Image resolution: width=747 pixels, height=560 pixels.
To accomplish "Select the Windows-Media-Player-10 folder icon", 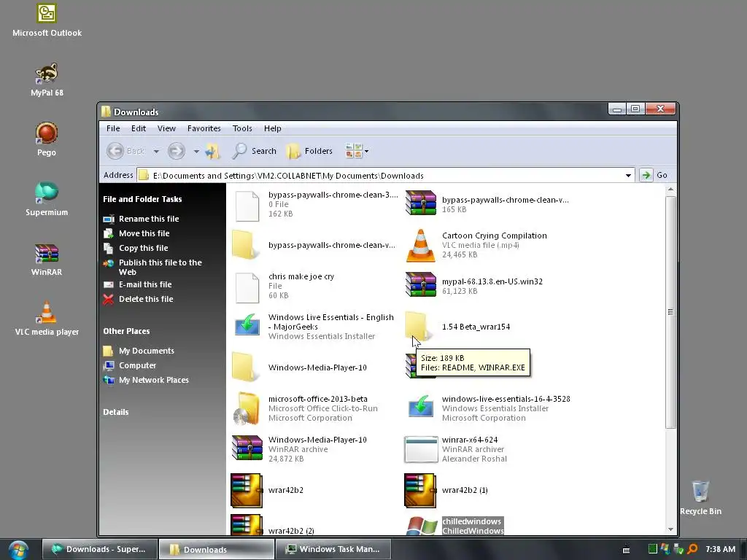I will 245,367.
